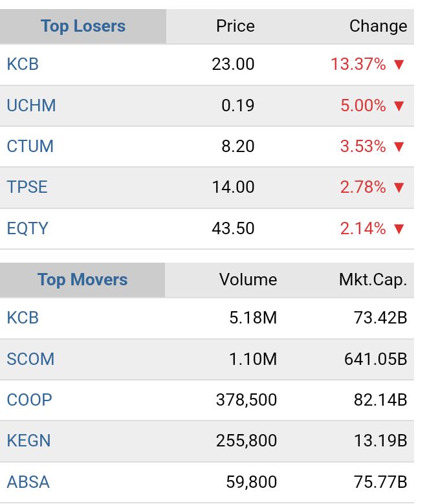The width and height of the screenshot is (427, 504).
Task: Click the down arrow next to TPSE 2.78%
Action: (399, 188)
